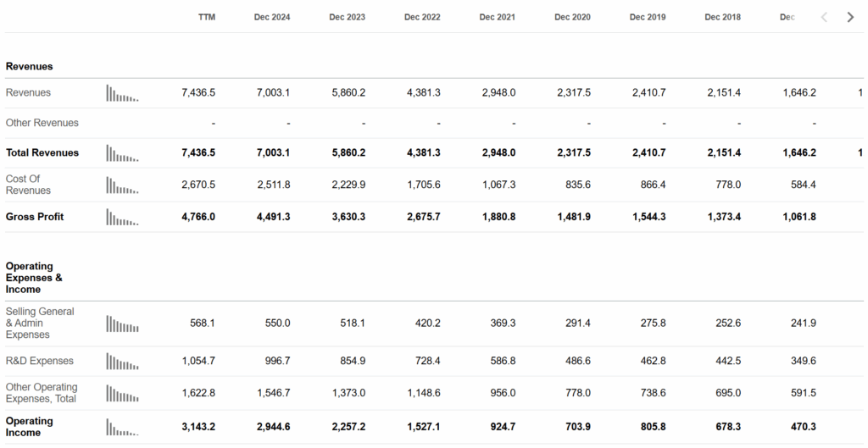Click Other Operating Expenses, Total label
This screenshot has width=868, height=448.
click(42, 393)
